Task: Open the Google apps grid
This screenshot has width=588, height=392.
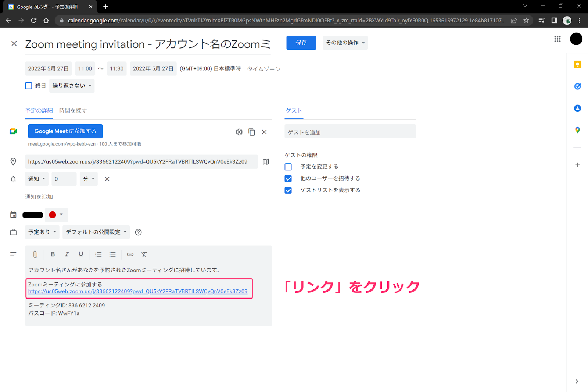Action: (557, 39)
